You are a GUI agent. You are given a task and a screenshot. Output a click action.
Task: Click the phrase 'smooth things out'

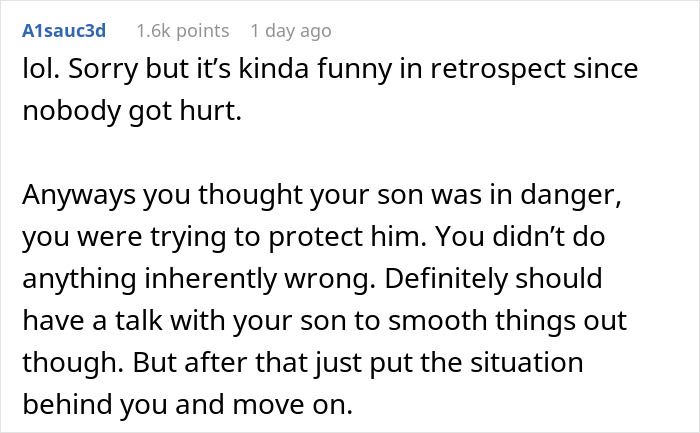click(x=508, y=321)
